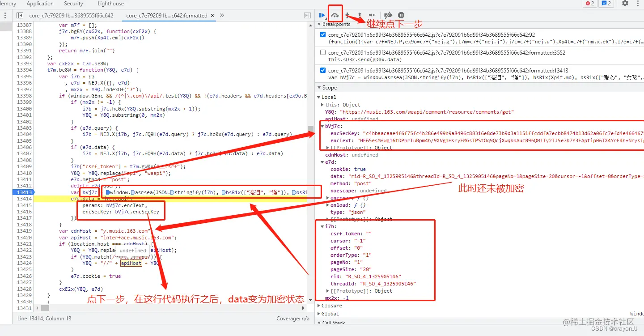Image resolution: width=644 pixels, height=336 pixels.
Task: Close the formatted core file tab
Action: (212, 15)
